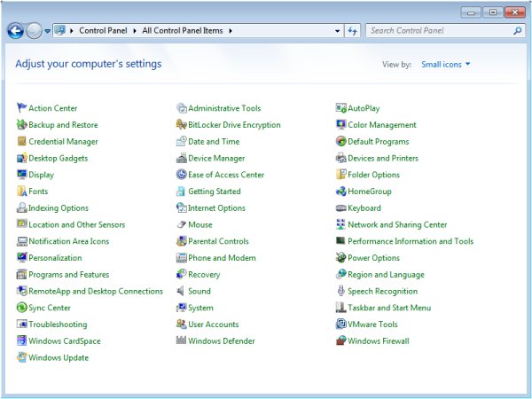Click the Windows Firewall icon
The height and width of the screenshot is (399, 532).
[x=341, y=340]
